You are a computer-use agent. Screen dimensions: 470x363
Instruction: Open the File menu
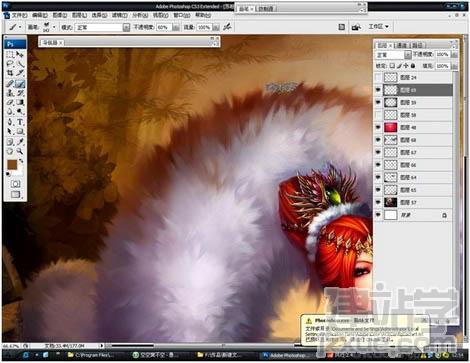point(19,15)
